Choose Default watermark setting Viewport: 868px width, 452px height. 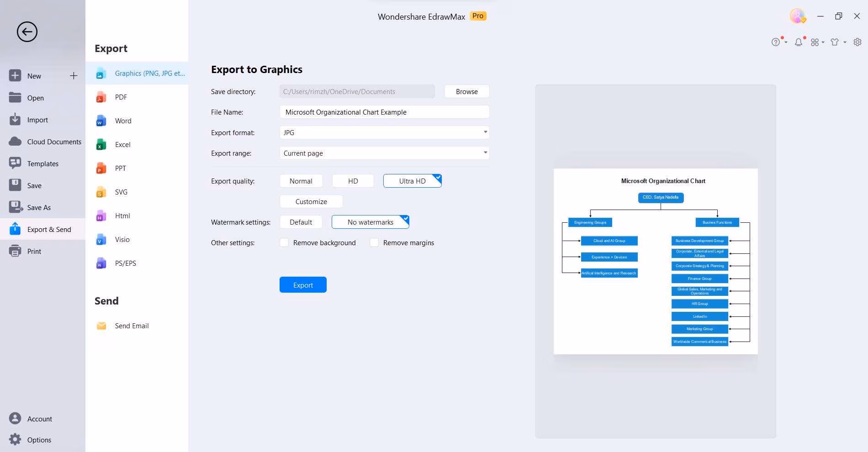pyautogui.click(x=301, y=222)
